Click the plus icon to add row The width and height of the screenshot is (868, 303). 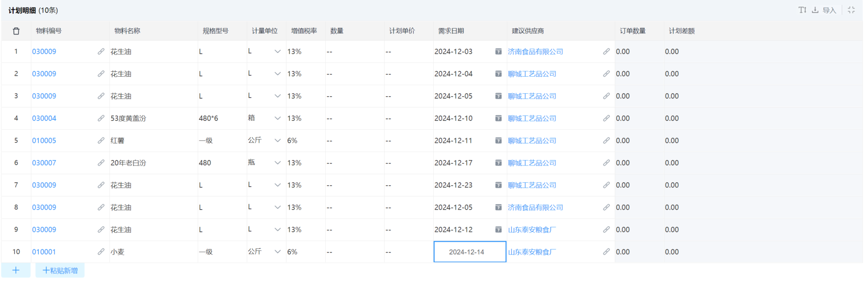pos(16,270)
